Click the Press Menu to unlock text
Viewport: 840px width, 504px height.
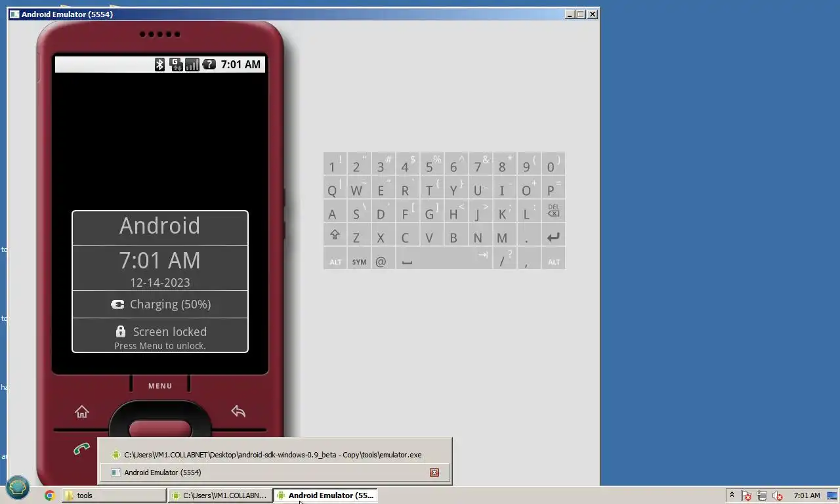160,346
